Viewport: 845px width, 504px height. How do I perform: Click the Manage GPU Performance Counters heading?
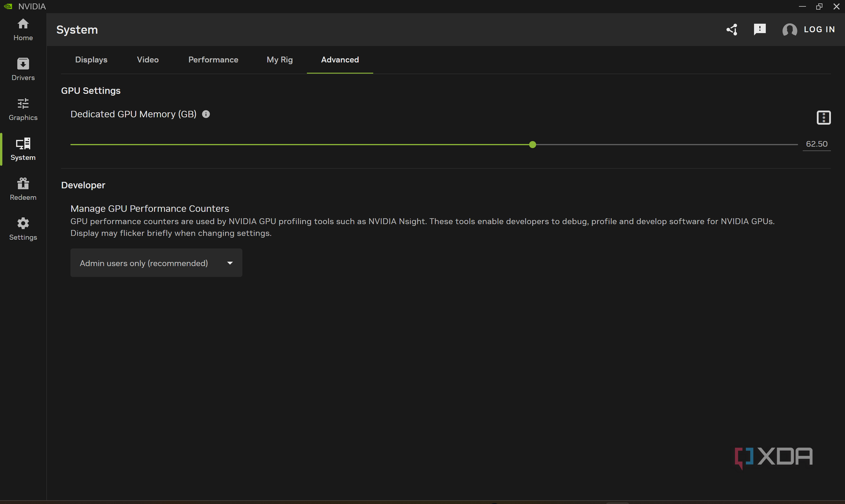tap(150, 208)
